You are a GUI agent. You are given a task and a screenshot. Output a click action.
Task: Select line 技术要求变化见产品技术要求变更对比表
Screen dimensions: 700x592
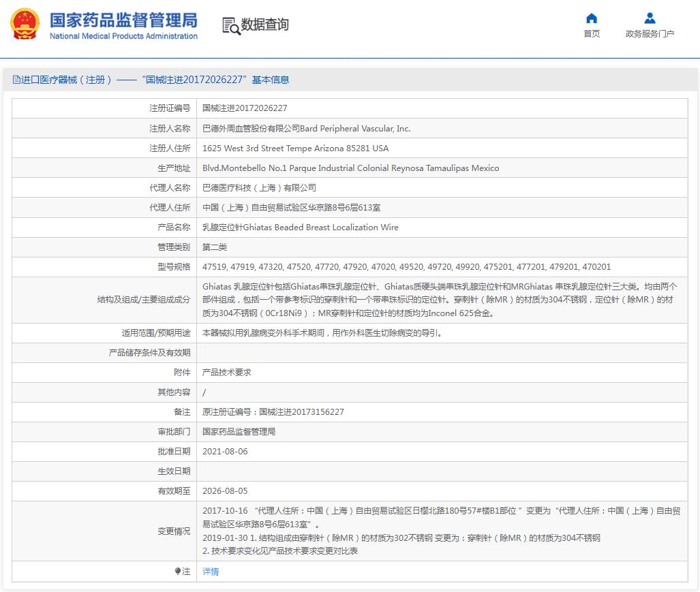[280, 551]
